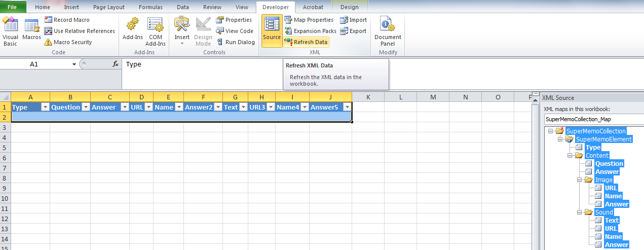
Task: Open the Name Box dropdown arrow
Action: (74, 64)
